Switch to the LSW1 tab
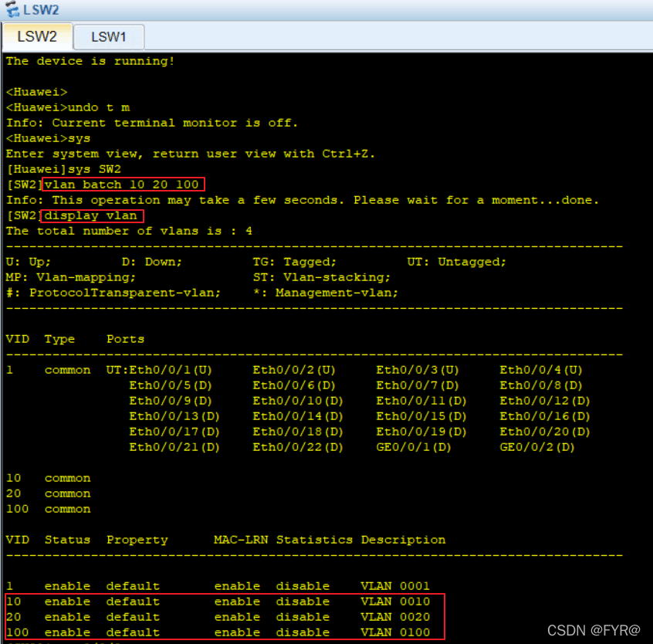Viewport: 653px width, 644px height. 109,37
